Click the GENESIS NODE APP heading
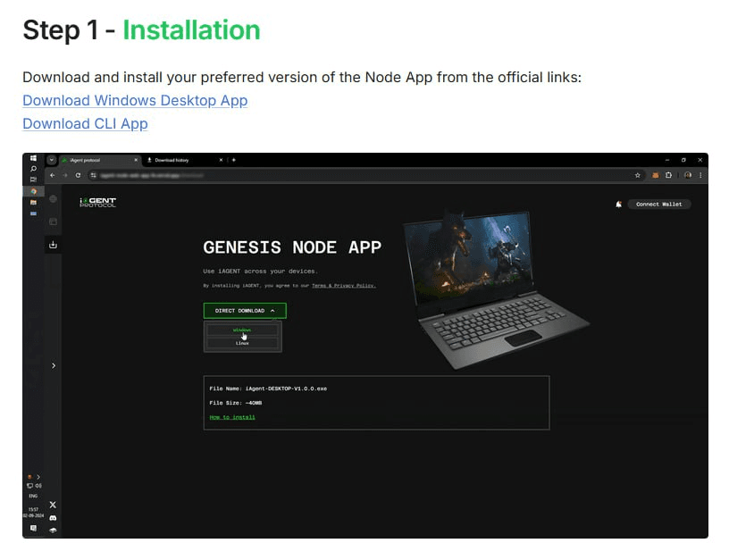The width and height of the screenshot is (729, 560). pyautogui.click(x=292, y=247)
